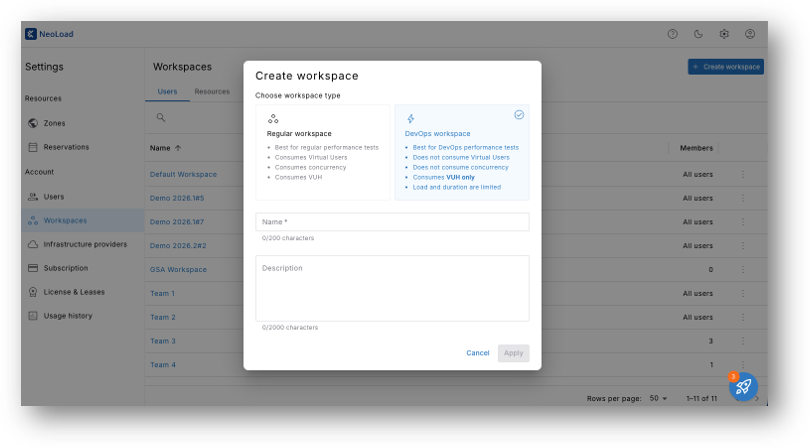Toggle dark mode moon icon
This screenshot has height=448, width=810.
click(x=698, y=34)
